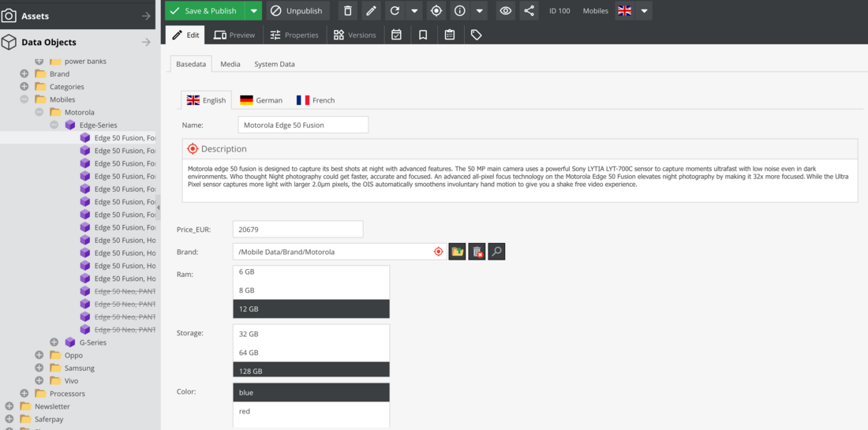
Task: Switch to the German language tab
Action: point(260,100)
